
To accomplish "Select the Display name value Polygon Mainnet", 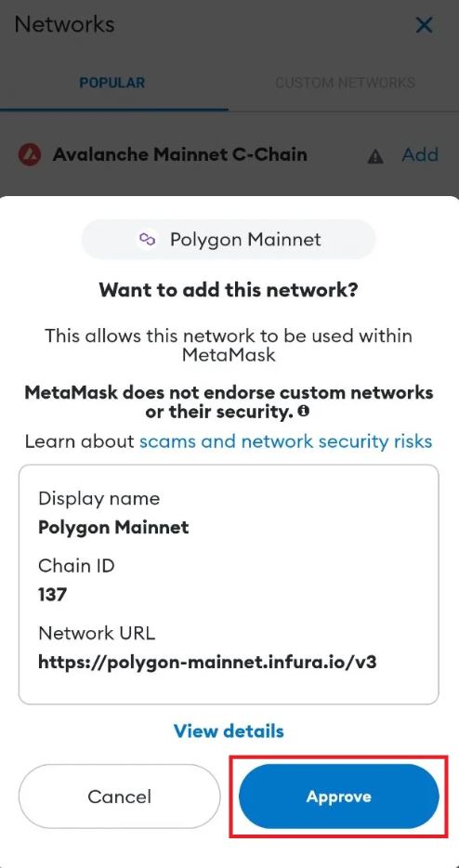I will (113, 527).
